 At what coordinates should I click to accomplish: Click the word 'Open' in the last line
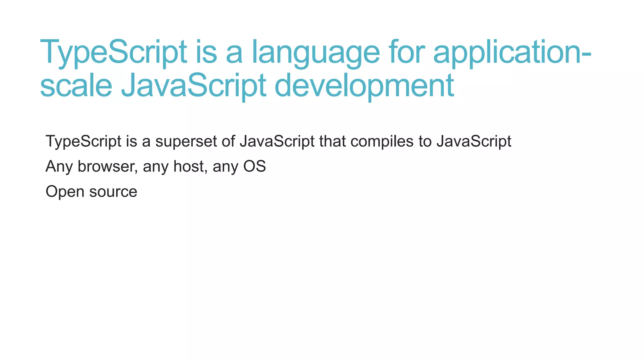[65, 191]
